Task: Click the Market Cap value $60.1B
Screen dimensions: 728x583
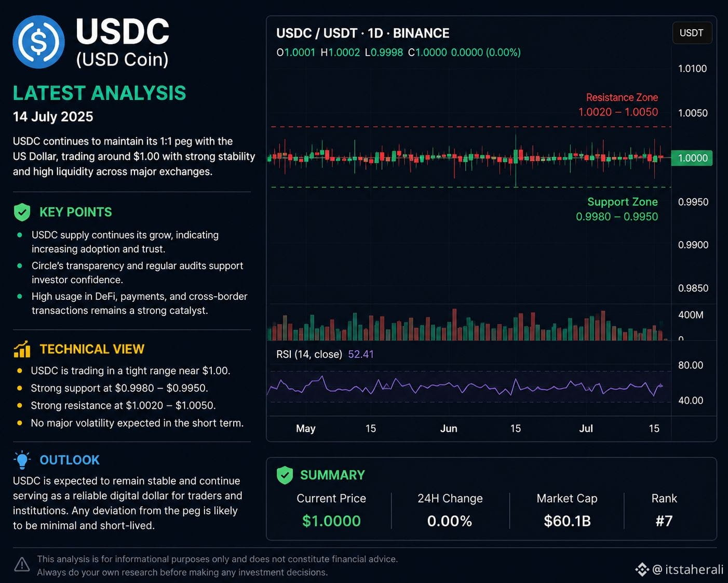Action: [x=567, y=521]
